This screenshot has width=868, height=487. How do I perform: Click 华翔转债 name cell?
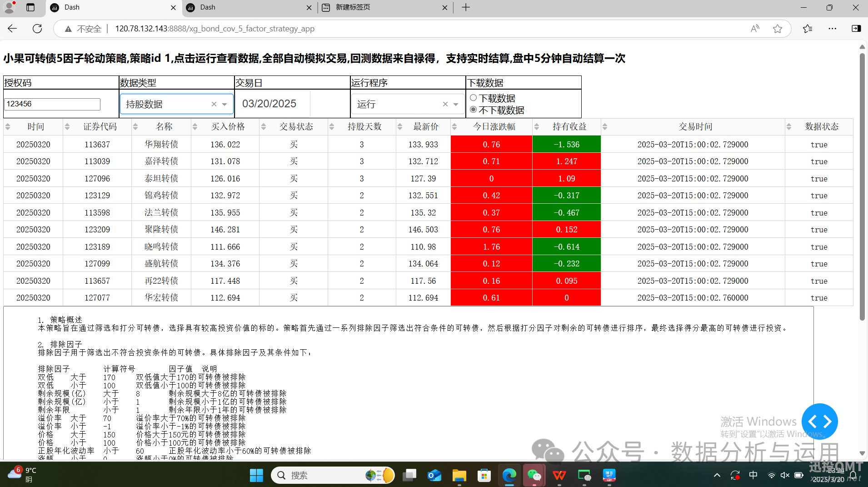(x=161, y=144)
